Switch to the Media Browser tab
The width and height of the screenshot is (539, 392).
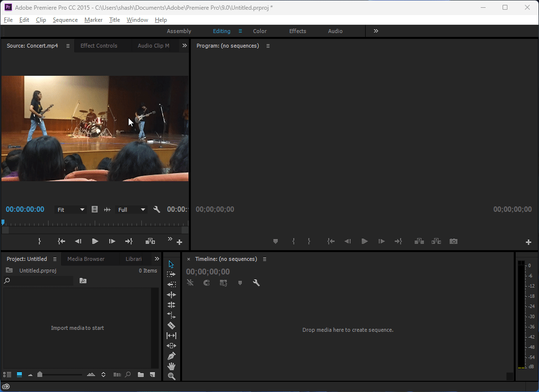pos(86,259)
